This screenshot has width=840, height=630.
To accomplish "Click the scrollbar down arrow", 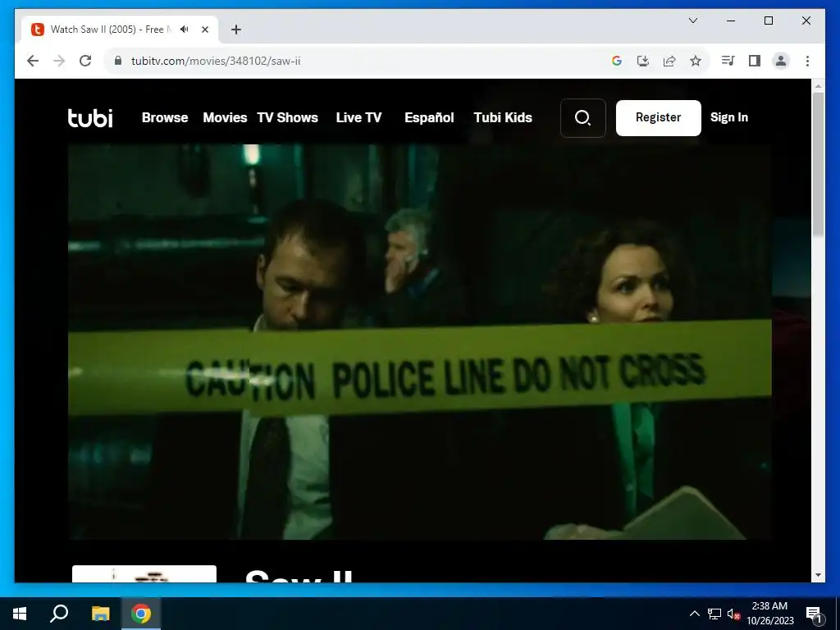I will pyautogui.click(x=818, y=575).
